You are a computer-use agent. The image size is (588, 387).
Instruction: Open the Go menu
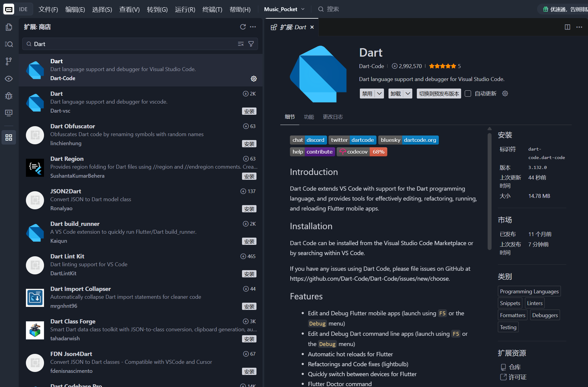tap(157, 9)
